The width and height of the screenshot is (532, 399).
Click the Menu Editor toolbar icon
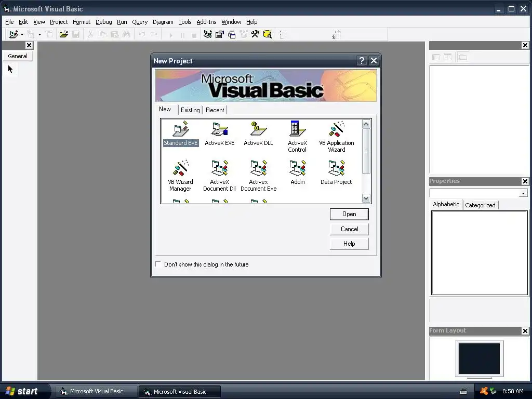(x=49, y=34)
